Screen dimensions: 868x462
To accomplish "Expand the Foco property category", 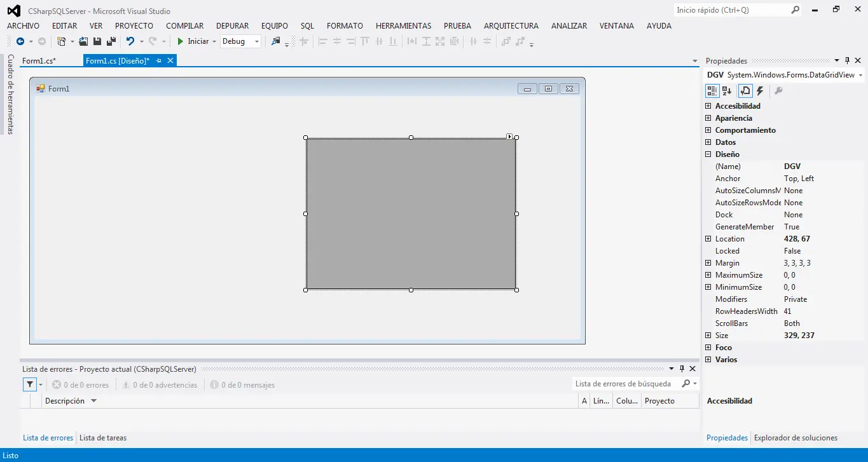I will point(708,348).
